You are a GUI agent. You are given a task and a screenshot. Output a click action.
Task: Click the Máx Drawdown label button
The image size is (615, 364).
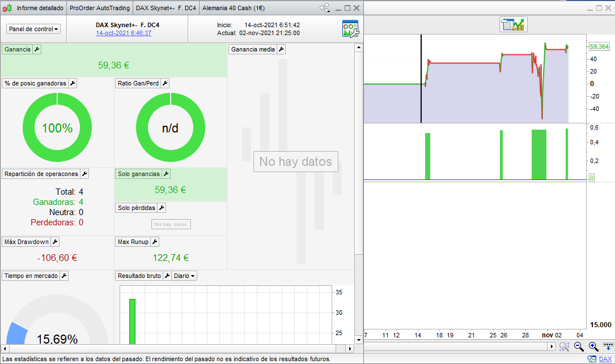27,242
